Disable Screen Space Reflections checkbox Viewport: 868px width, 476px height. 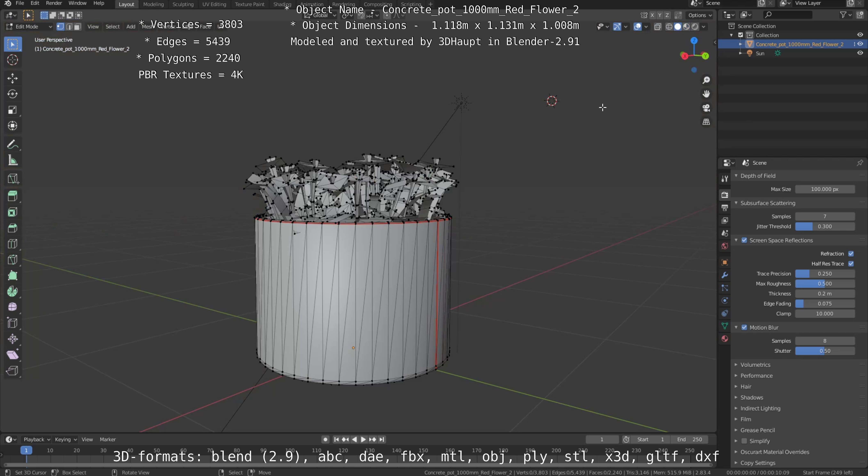click(744, 240)
